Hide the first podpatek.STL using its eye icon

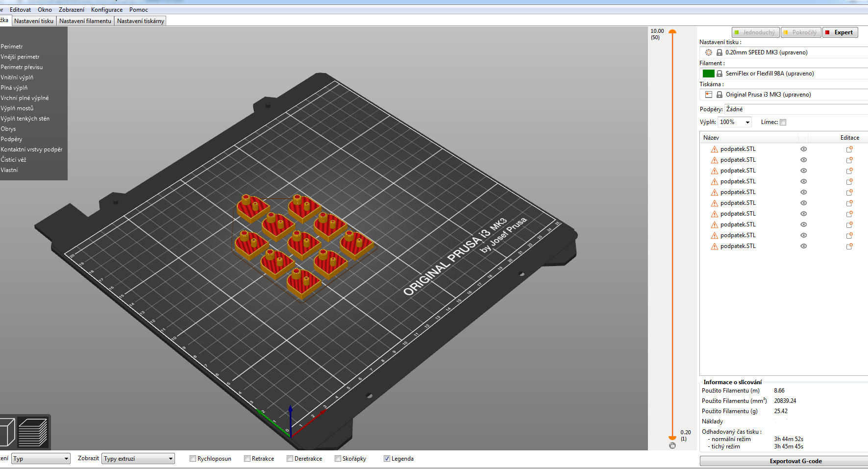803,149
